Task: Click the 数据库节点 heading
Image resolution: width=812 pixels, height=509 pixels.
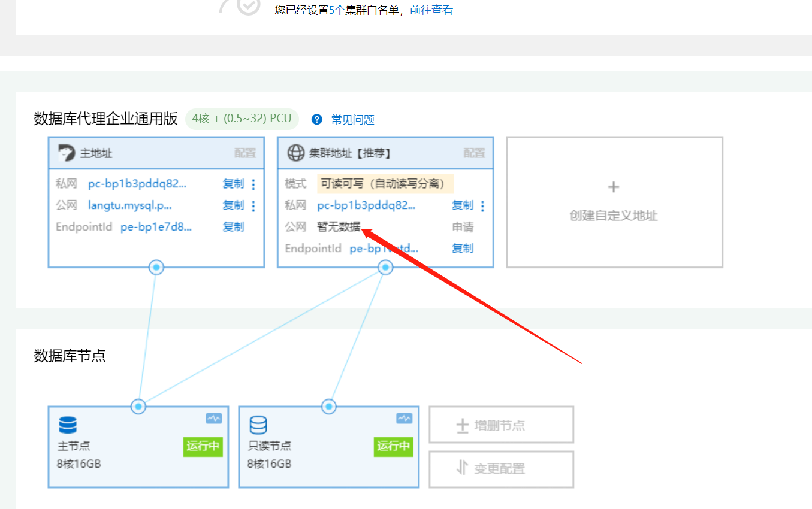Action: [x=70, y=356]
